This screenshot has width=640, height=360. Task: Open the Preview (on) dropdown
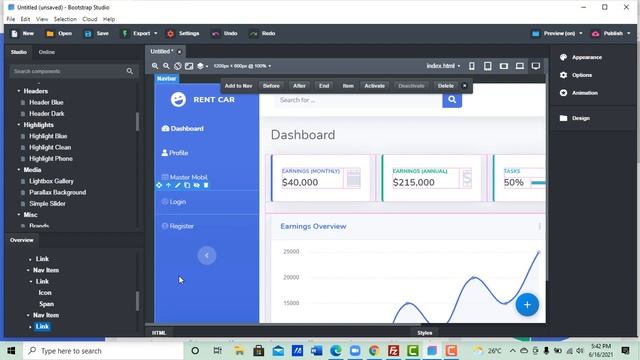pyautogui.click(x=557, y=33)
